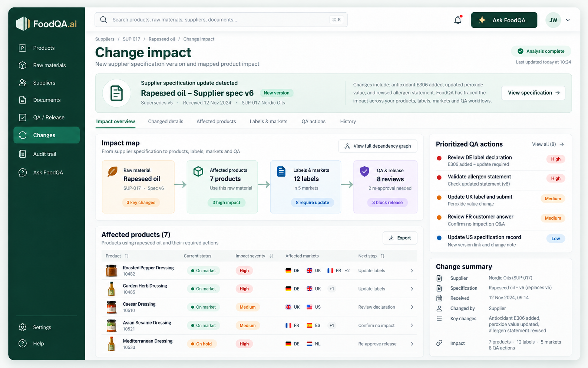Open Help from sidebar
588x368 pixels.
[47, 344]
